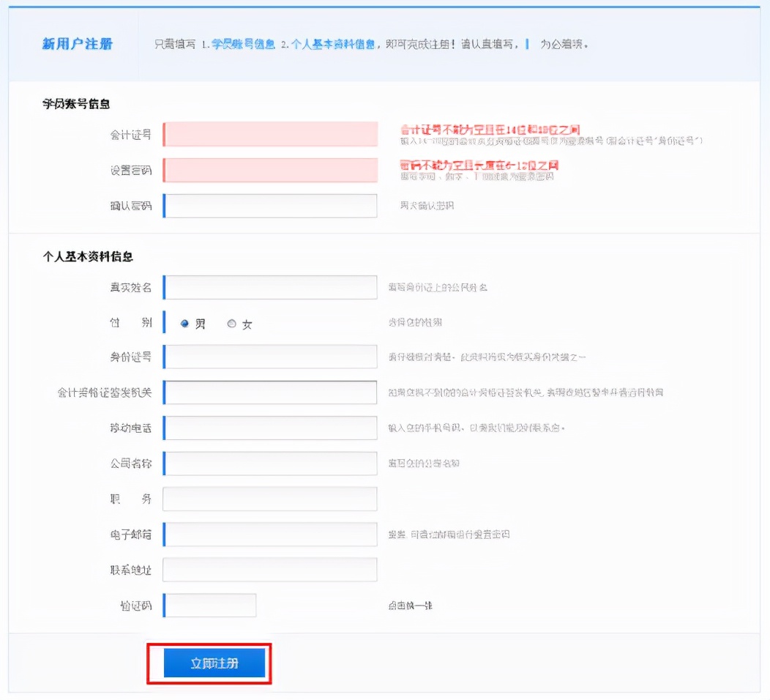Click the 确认密码 confirm password field

269,205
